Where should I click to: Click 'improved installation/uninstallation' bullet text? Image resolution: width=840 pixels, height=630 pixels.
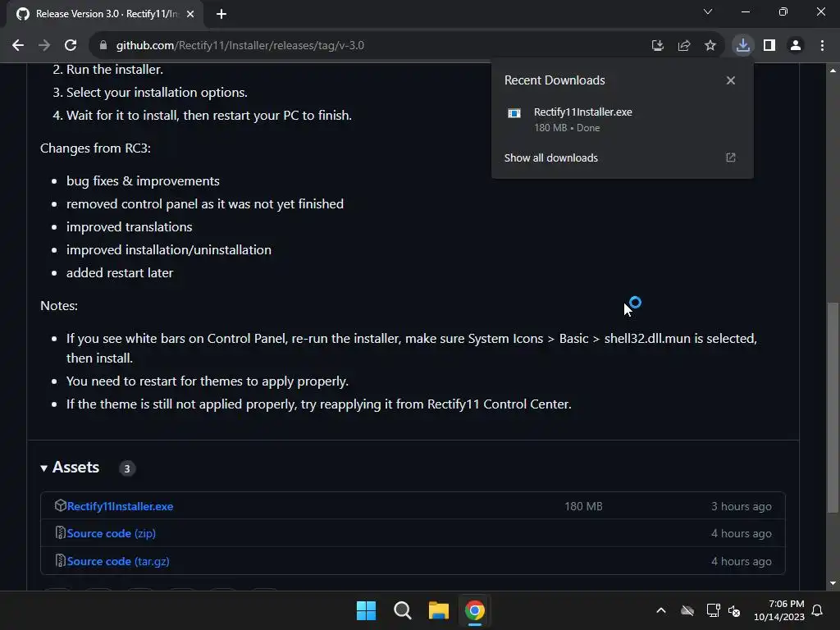pos(169,250)
